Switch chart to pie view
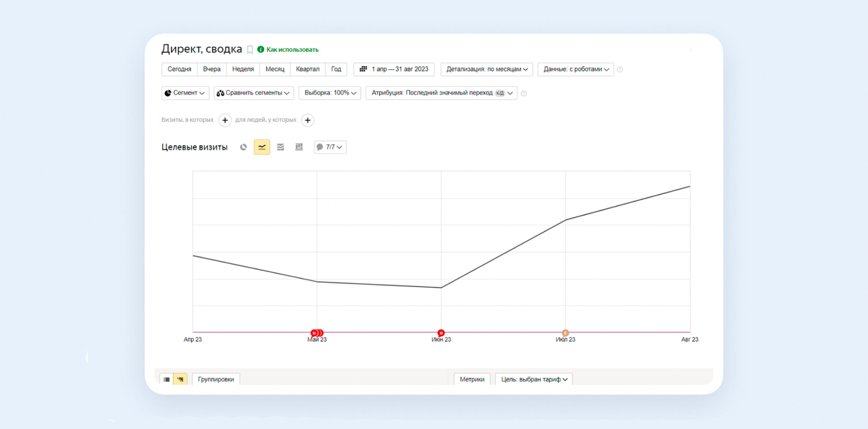This screenshot has width=868, height=429. [x=244, y=147]
